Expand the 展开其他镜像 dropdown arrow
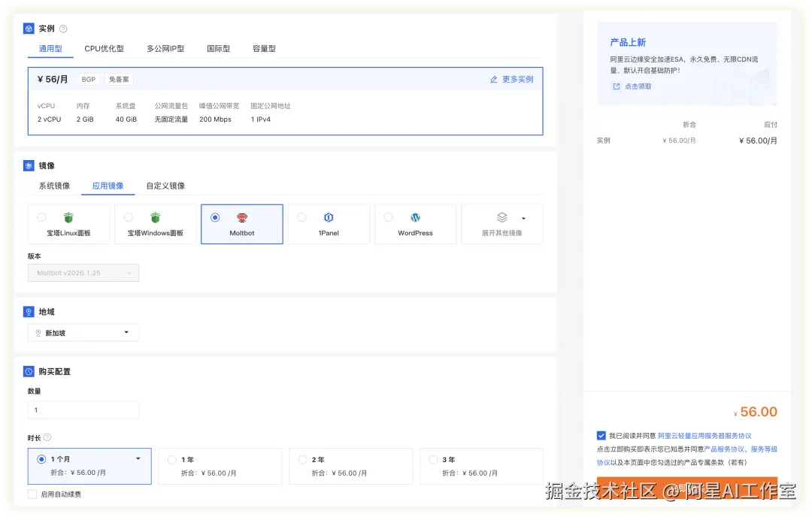The width and height of the screenshot is (812, 517). point(523,219)
